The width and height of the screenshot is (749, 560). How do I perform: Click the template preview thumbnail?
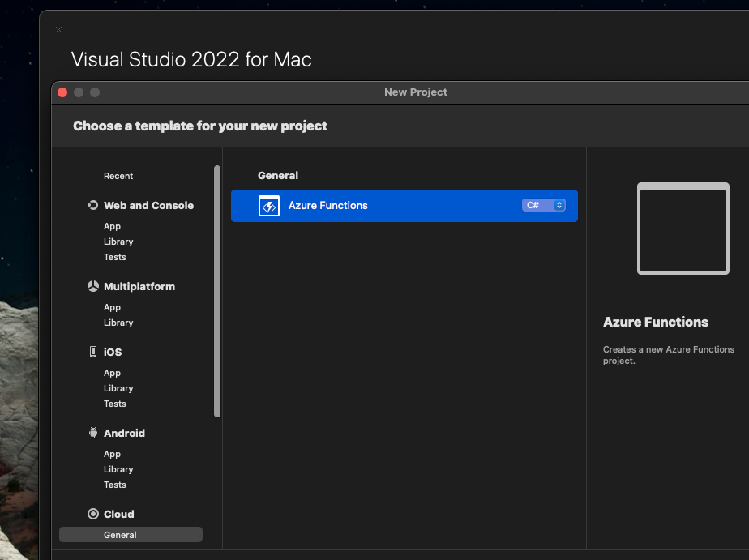(x=683, y=229)
